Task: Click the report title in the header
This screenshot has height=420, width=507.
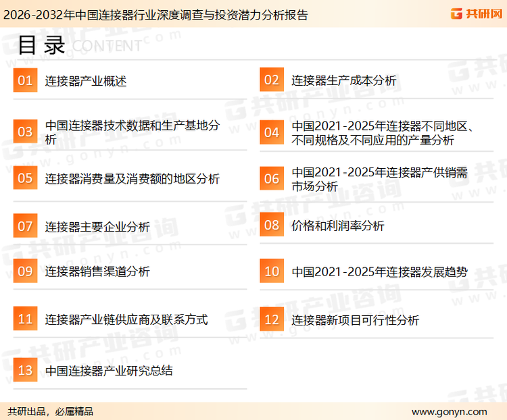Action: pos(155,15)
